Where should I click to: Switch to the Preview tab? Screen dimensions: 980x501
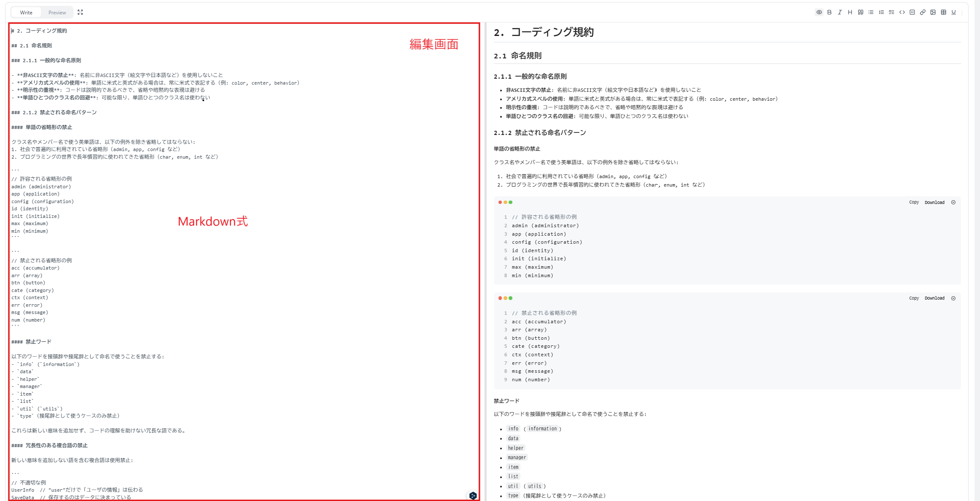(57, 13)
